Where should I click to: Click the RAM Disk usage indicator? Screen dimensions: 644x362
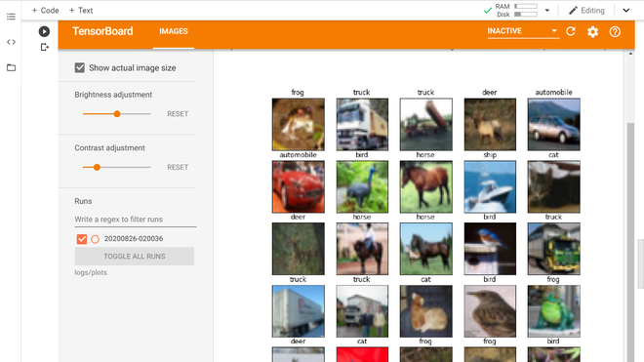[516, 11]
